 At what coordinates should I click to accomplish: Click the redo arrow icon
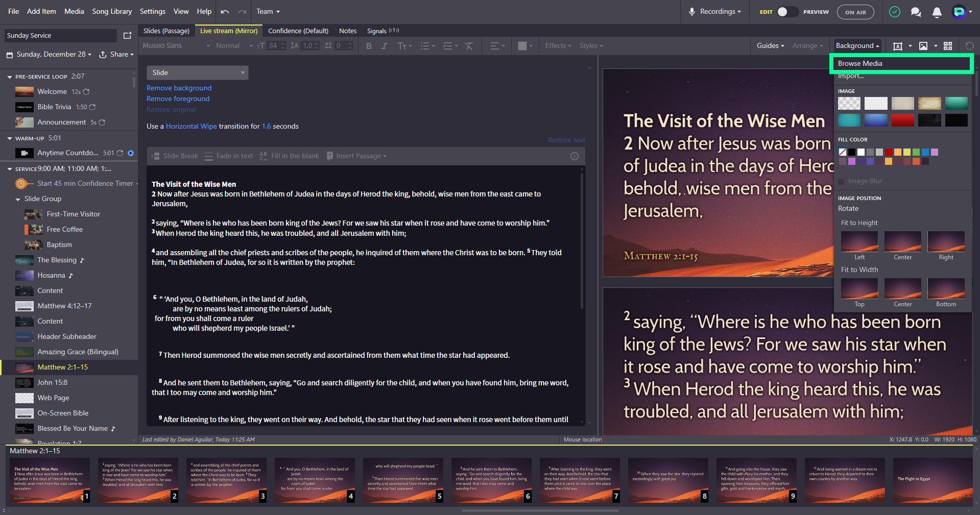click(243, 11)
